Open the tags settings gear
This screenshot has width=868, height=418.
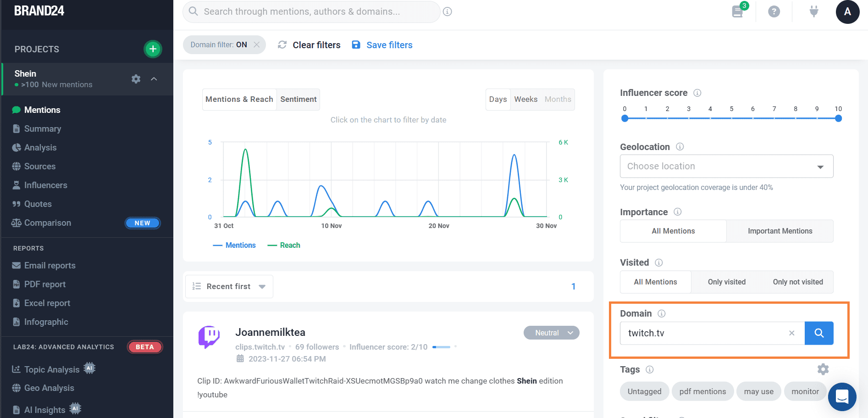click(x=823, y=369)
